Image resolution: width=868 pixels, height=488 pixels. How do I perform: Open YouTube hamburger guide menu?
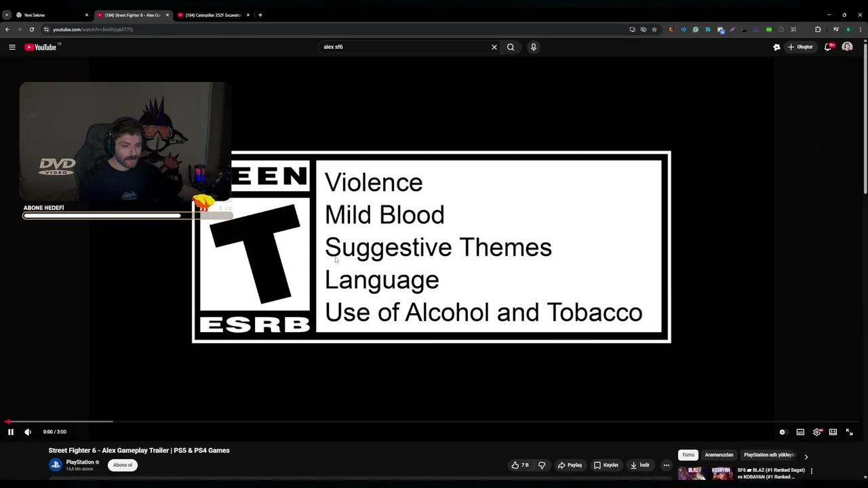12,47
